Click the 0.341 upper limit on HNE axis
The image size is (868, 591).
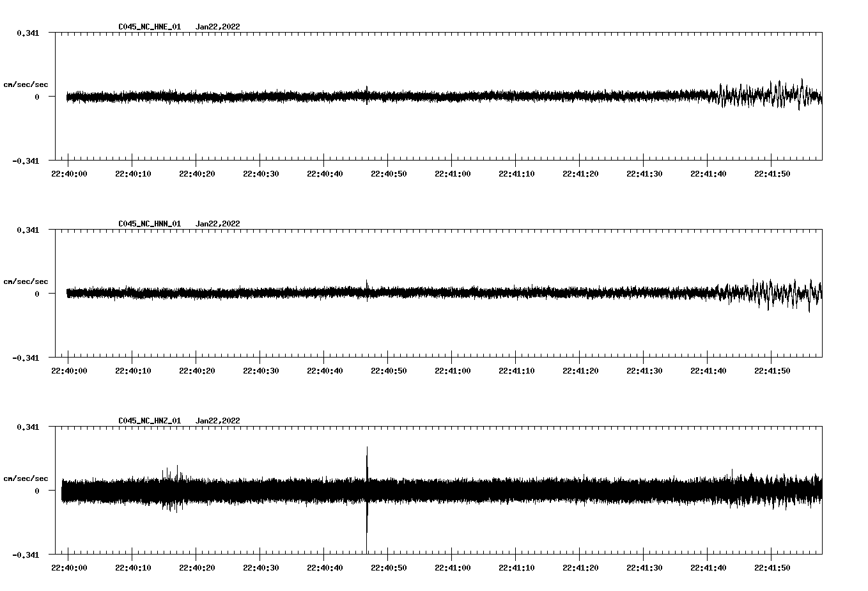pyautogui.click(x=27, y=33)
